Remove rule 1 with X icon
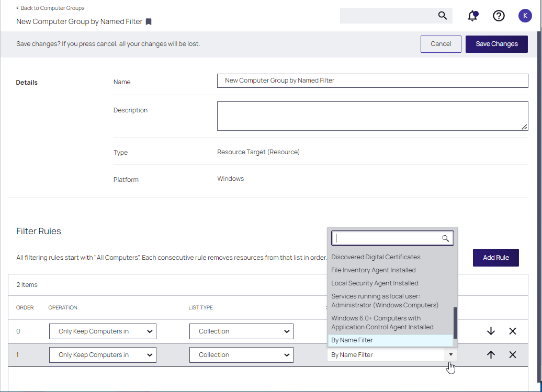This screenshot has height=392, width=542. pyautogui.click(x=513, y=355)
